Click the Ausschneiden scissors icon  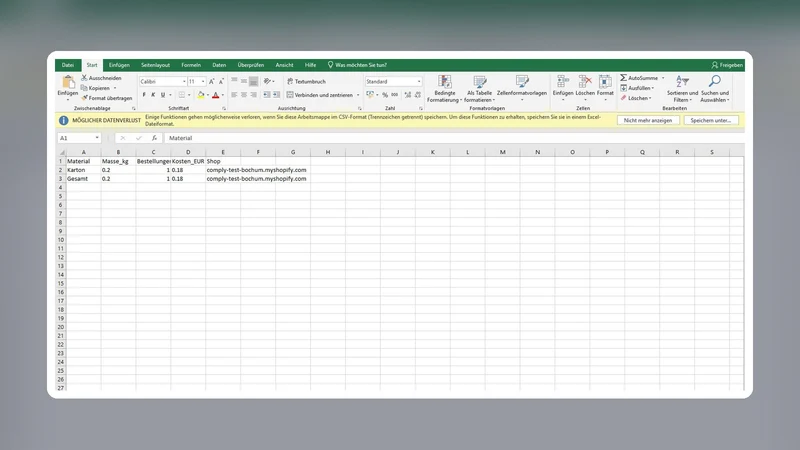(85, 78)
